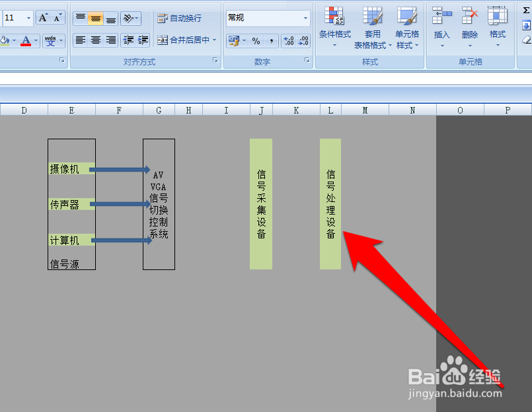Image resolution: width=532 pixels, height=412 pixels.
Task: Select the 信号采集设备 green box
Action: (261, 204)
